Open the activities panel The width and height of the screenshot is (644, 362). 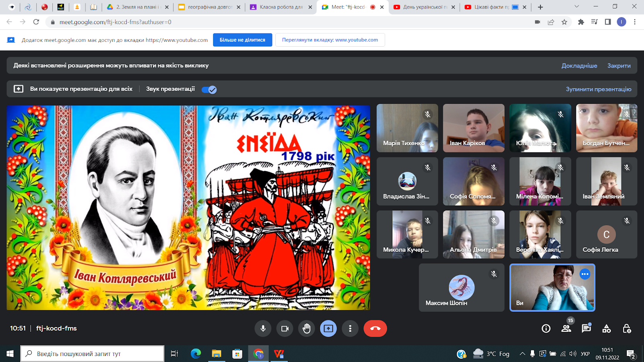[607, 329]
